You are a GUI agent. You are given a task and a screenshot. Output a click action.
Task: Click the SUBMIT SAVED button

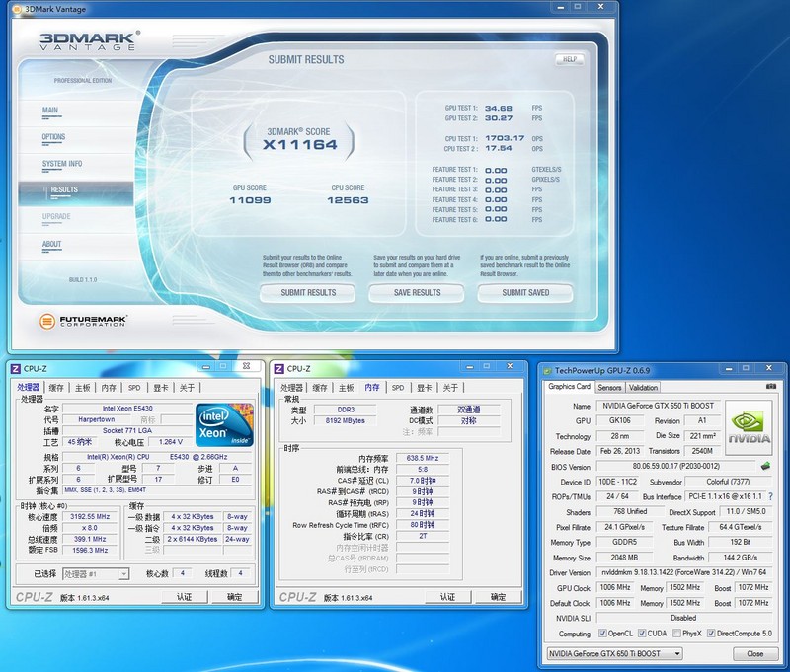525,292
